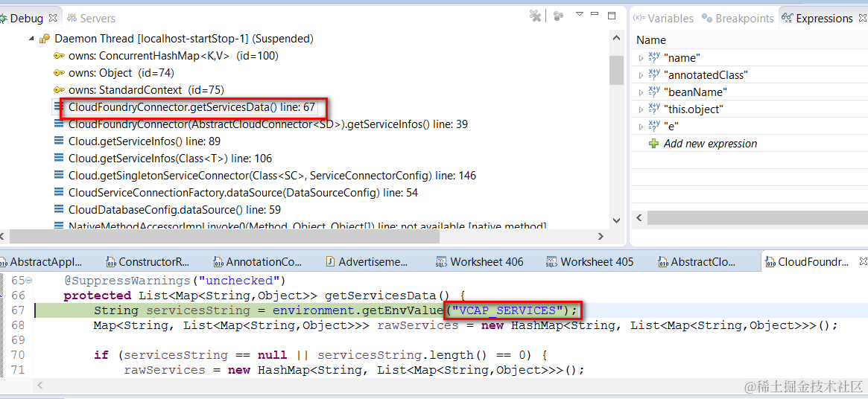Select the Expressions tab
Image resolution: width=868 pixels, height=399 pixels.
tap(824, 19)
